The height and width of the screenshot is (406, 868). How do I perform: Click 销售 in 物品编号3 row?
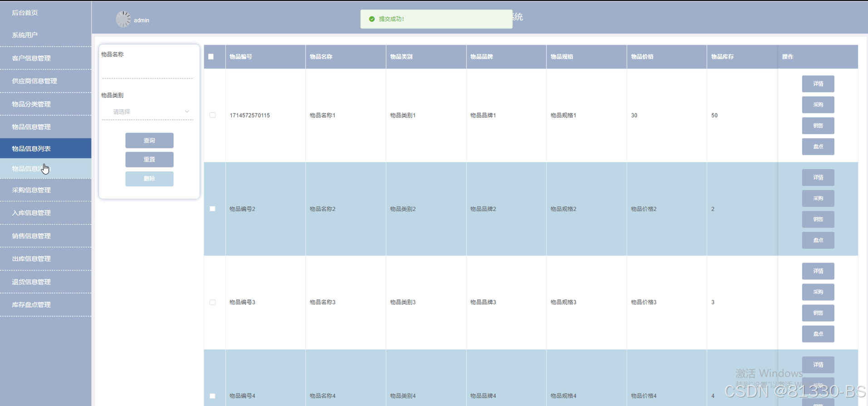tap(818, 313)
